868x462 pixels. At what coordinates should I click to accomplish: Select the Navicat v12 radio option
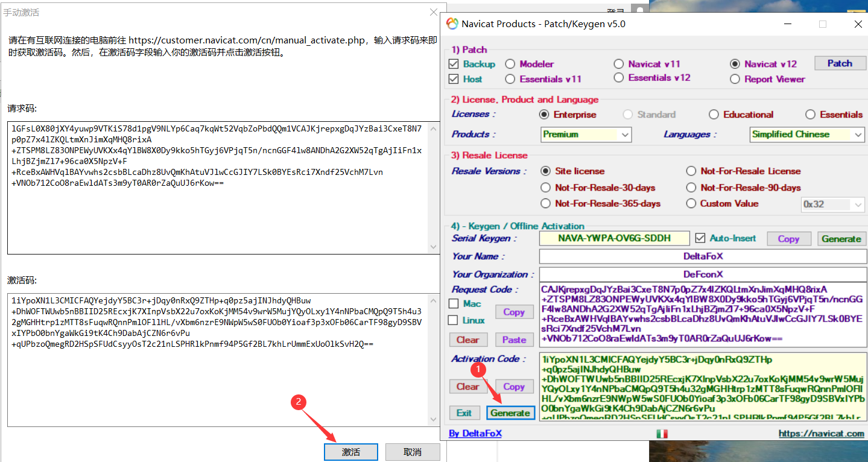coord(735,64)
